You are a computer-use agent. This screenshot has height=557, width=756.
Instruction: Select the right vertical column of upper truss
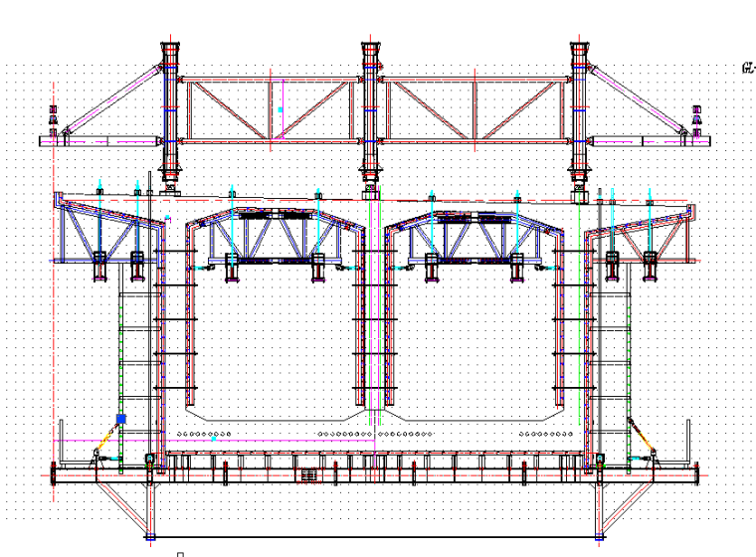(x=579, y=109)
